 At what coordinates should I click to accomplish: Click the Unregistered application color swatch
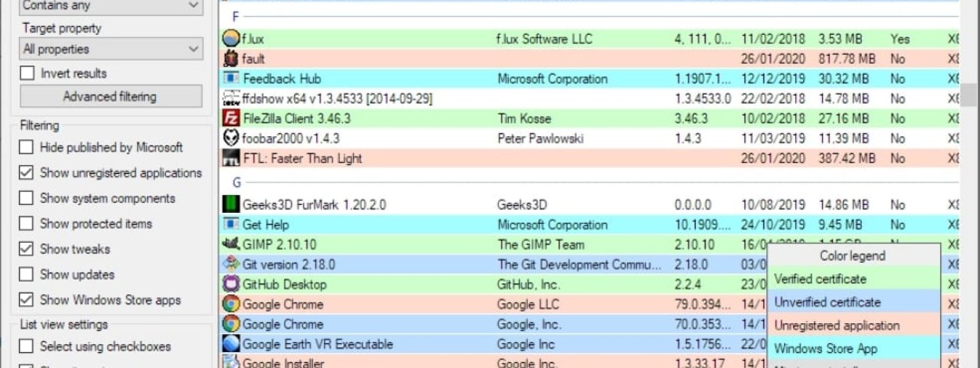(x=854, y=326)
